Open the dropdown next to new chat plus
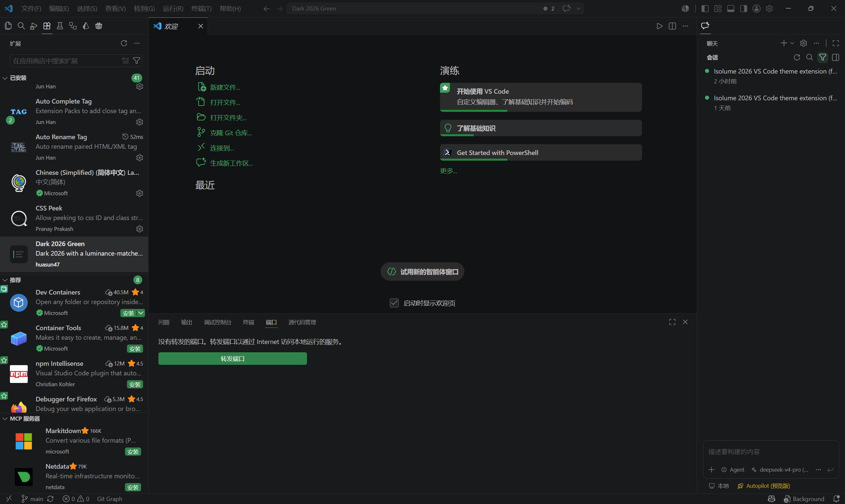 pyautogui.click(x=792, y=43)
